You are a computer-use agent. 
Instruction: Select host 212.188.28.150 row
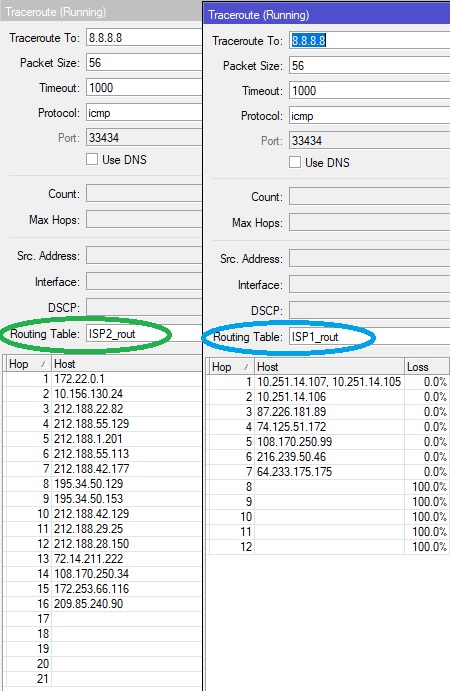click(x=102, y=543)
